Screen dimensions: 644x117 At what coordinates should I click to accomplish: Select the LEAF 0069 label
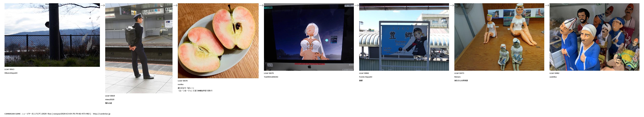click(x=110, y=96)
